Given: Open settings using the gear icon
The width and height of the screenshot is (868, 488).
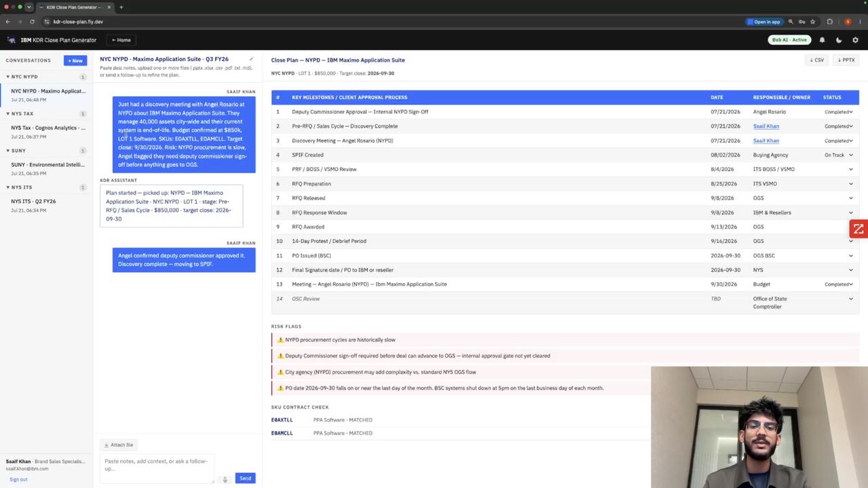Looking at the screenshot, I should 855,40.
